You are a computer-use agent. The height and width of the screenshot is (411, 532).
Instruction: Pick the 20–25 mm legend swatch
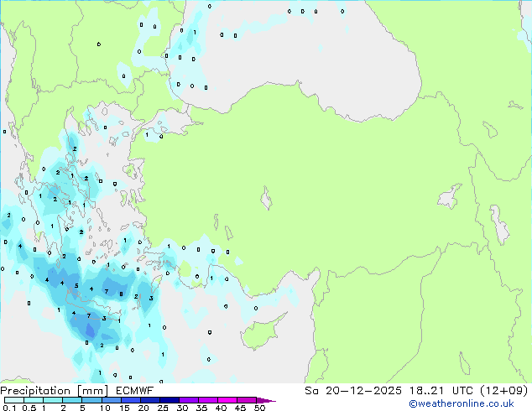pyautogui.click(x=149, y=400)
